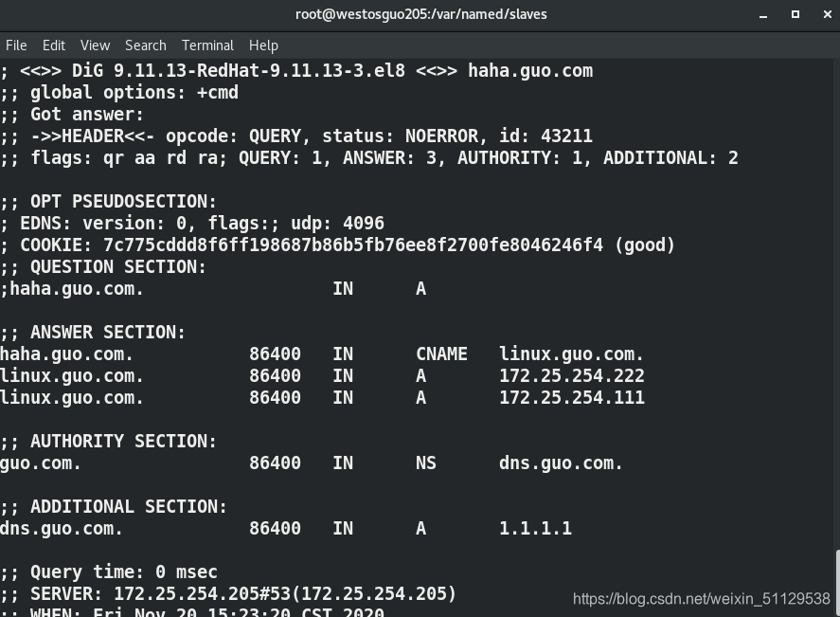Open the Help menu
840x617 pixels.
[x=263, y=45]
